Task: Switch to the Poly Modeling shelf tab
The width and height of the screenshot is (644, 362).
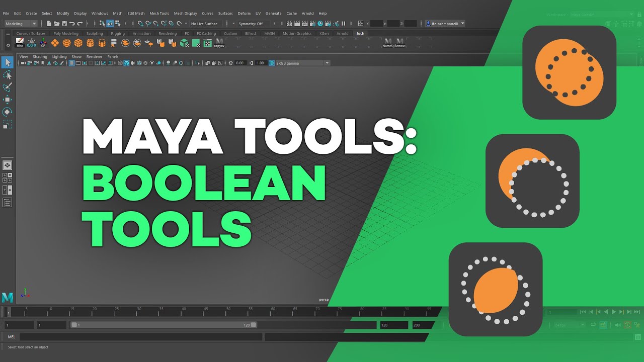Action: (x=66, y=34)
